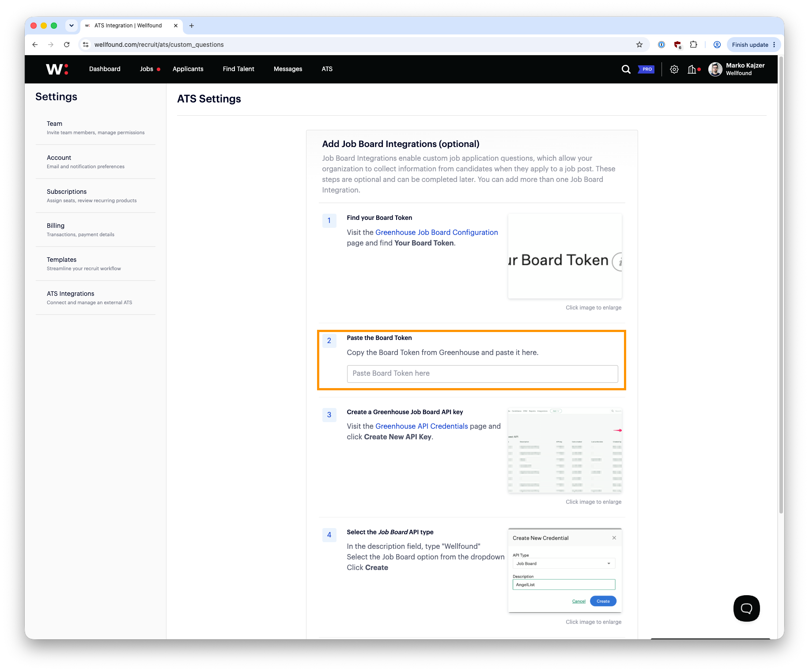This screenshot has height=672, width=809.
Task: Open Marko Kajzer profile avatar
Action: coord(715,69)
